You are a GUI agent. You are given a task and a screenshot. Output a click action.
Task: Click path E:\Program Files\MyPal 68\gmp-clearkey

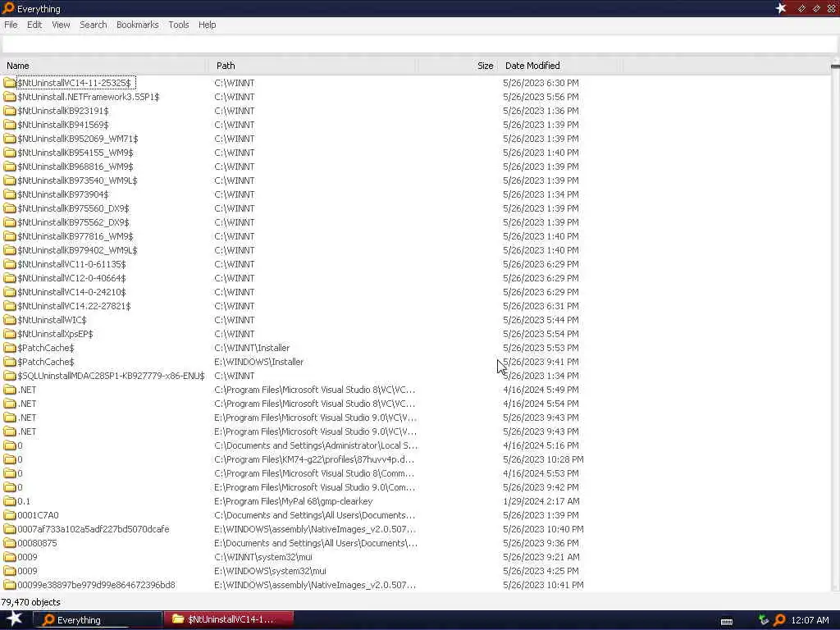click(293, 501)
